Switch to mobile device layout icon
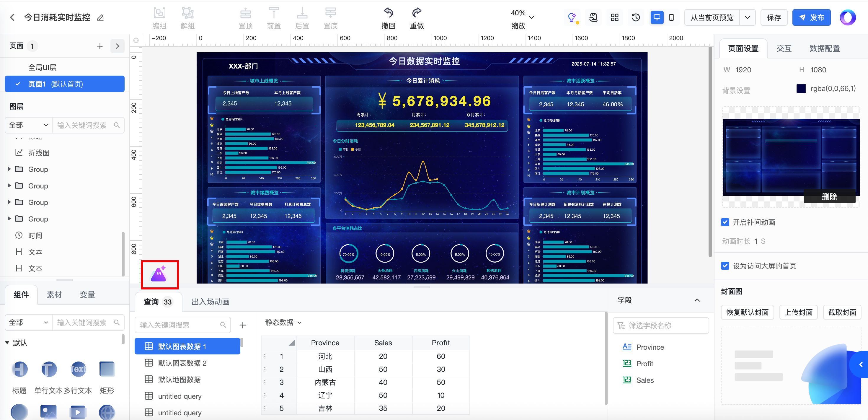This screenshot has width=868, height=420. [671, 17]
